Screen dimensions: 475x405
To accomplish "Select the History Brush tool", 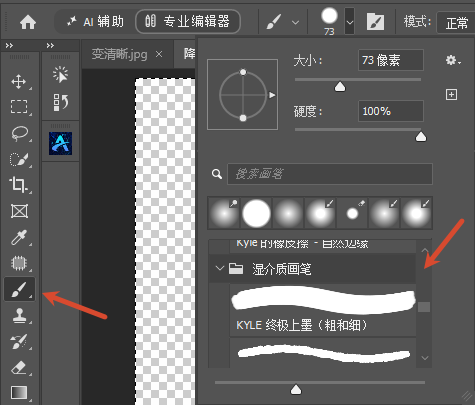I will [19, 341].
